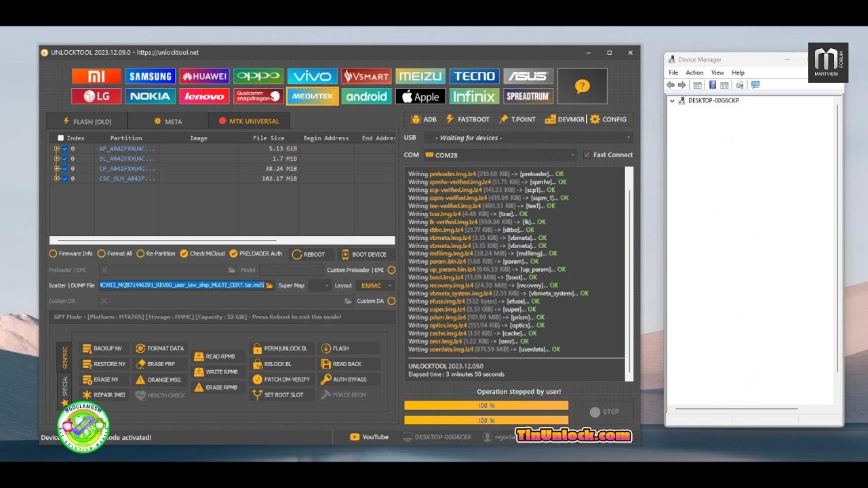
Task: Open the COM28 port dropdown
Action: pos(500,155)
